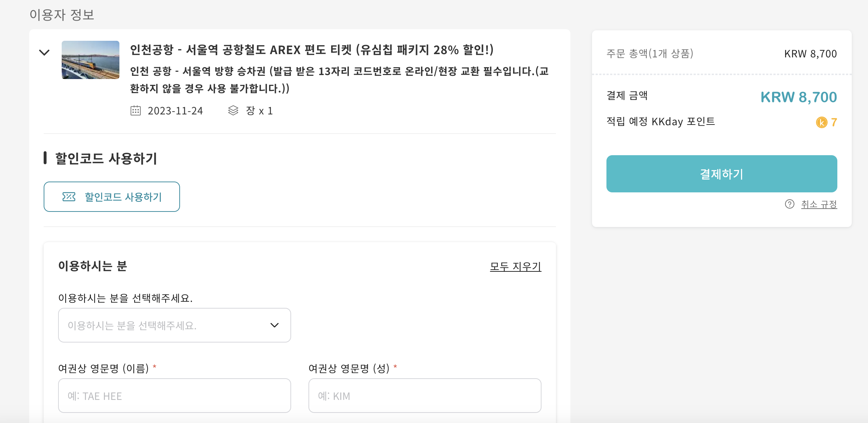
Task: Collapse the AREX ticket item details
Action: [44, 52]
